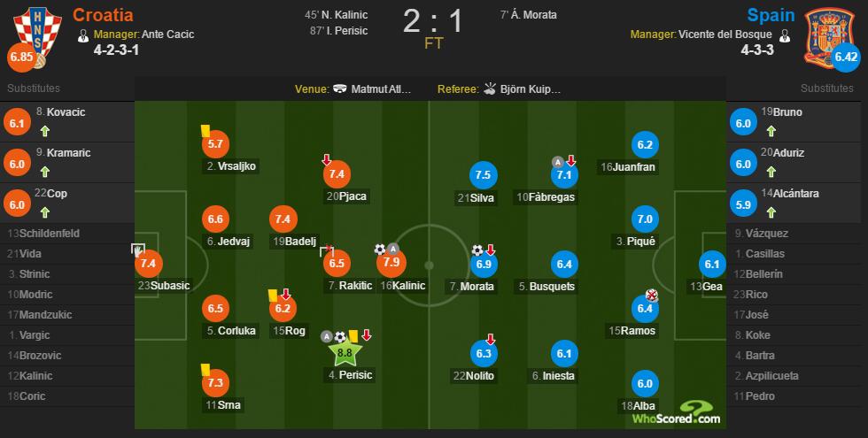868x438 pixels.
Task: Click the goalkeeper glove icon near Subasic
Action: [x=138, y=250]
